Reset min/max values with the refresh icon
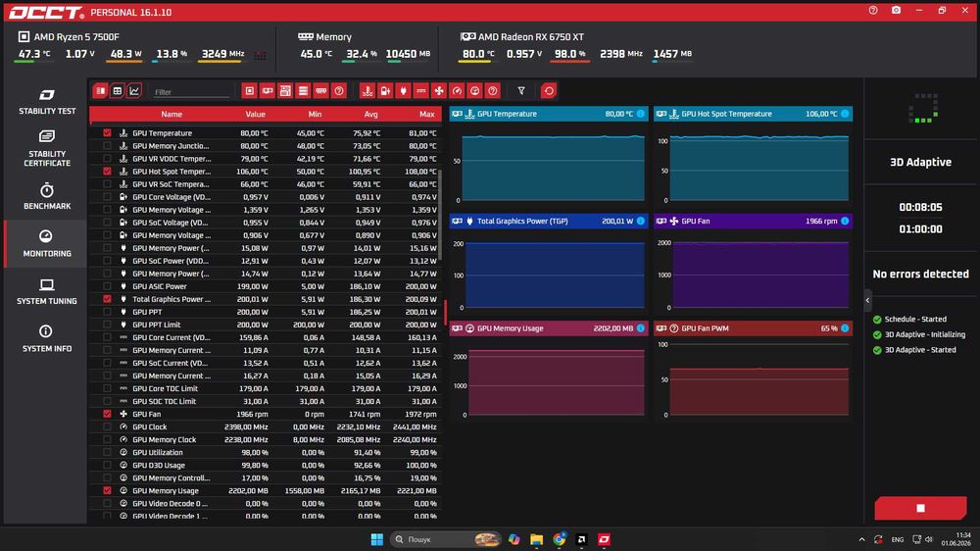The image size is (980, 551). click(549, 90)
